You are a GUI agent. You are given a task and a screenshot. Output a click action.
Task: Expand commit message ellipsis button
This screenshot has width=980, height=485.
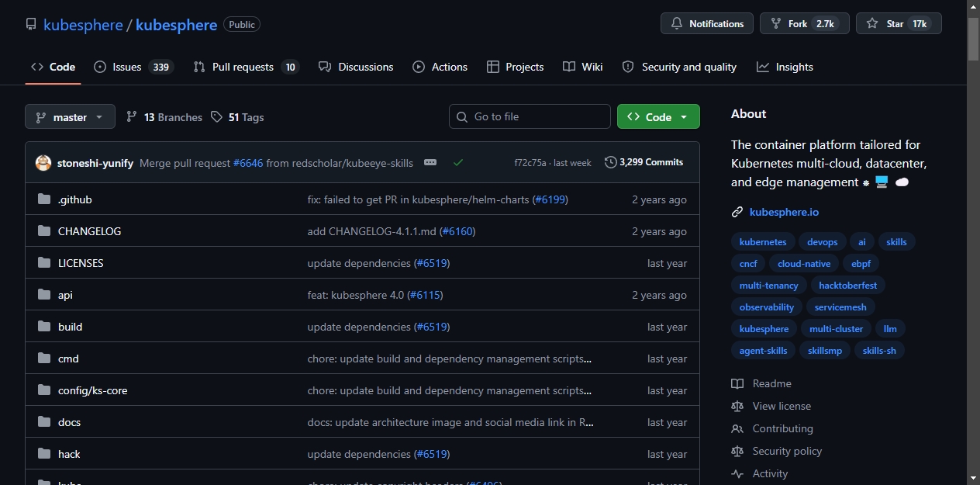(x=430, y=162)
